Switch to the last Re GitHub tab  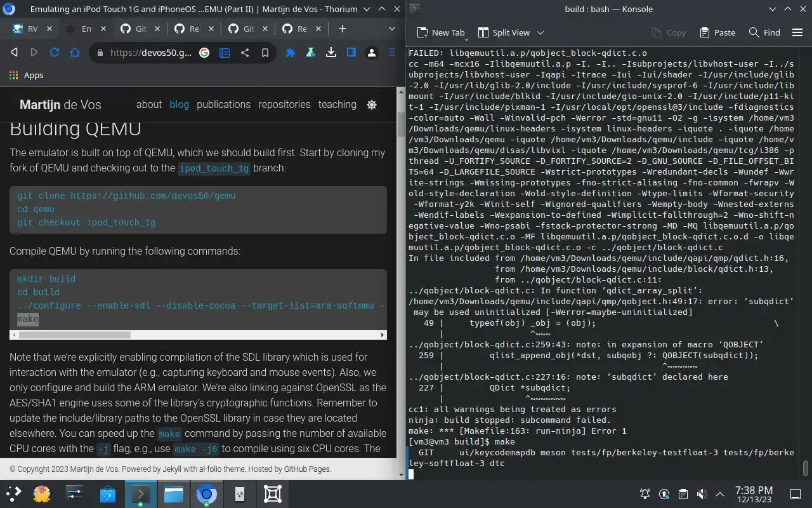coord(295,29)
